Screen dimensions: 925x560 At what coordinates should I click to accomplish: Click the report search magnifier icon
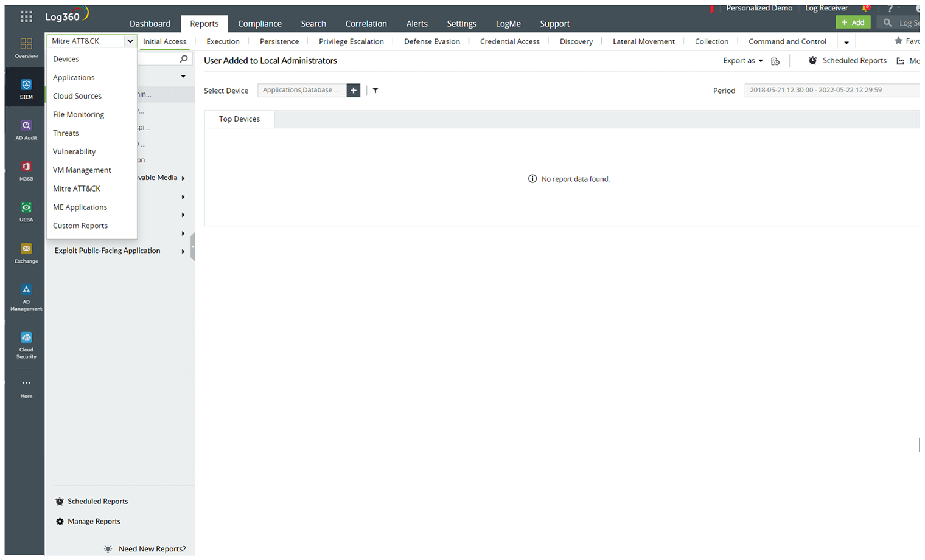184,59
